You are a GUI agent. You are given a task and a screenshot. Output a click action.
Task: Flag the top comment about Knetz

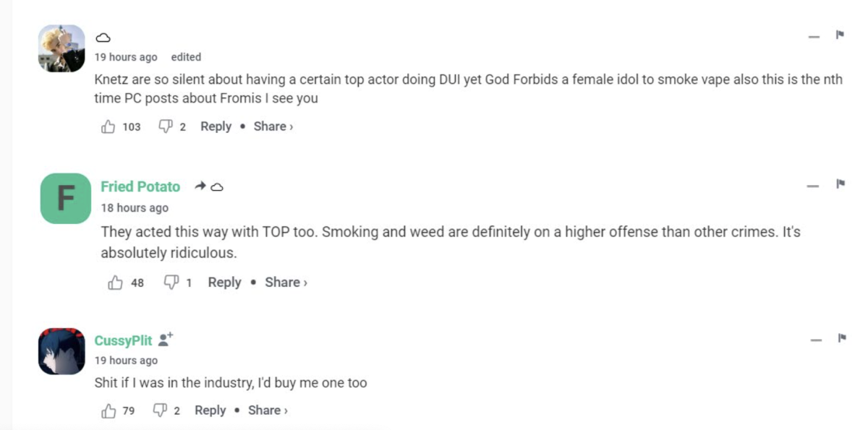point(840,35)
